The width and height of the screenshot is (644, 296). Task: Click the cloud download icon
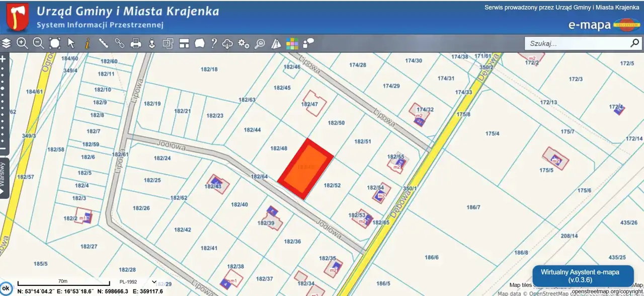227,44
